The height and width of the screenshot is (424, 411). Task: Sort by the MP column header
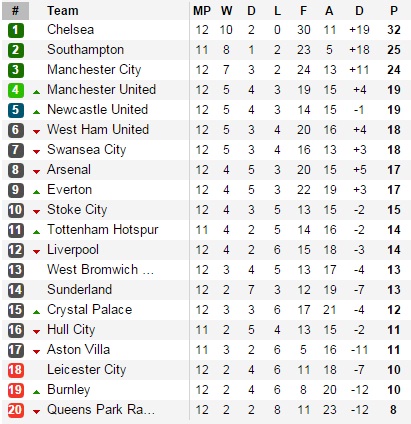(x=202, y=11)
